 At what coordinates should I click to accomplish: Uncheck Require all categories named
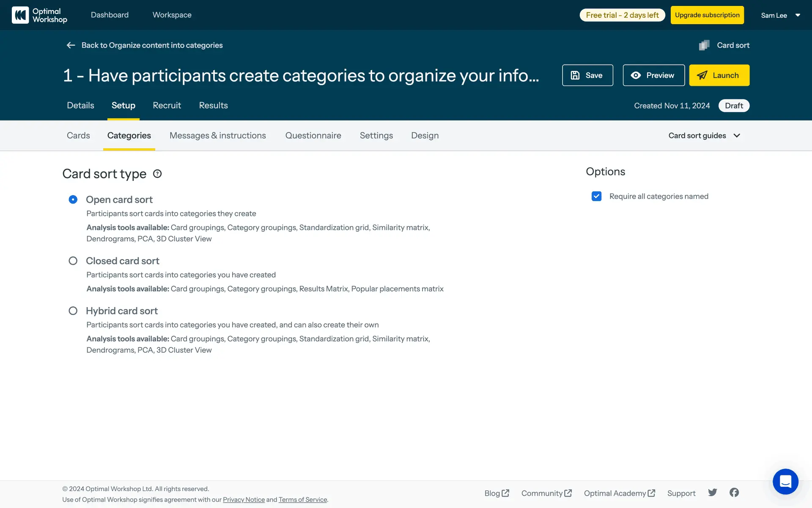coord(596,196)
